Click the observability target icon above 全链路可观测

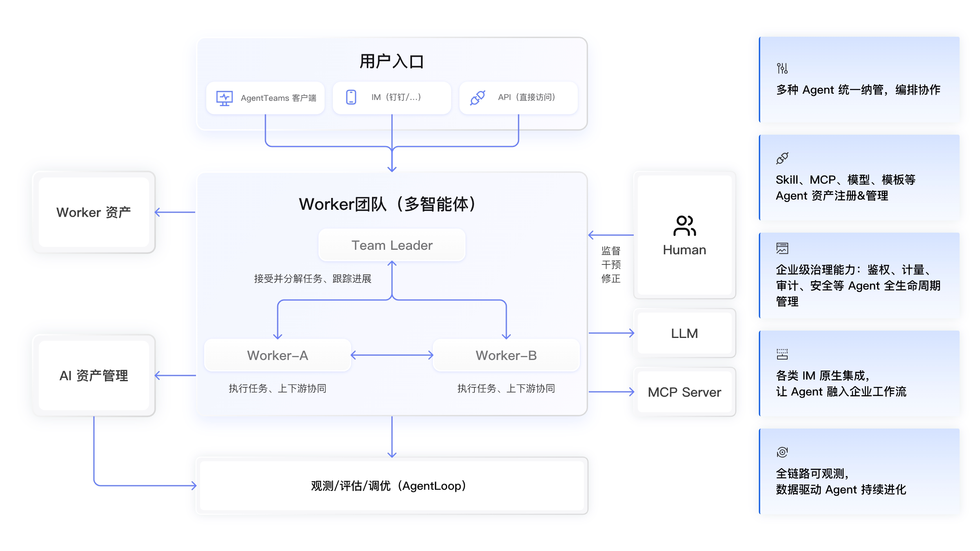point(782,452)
